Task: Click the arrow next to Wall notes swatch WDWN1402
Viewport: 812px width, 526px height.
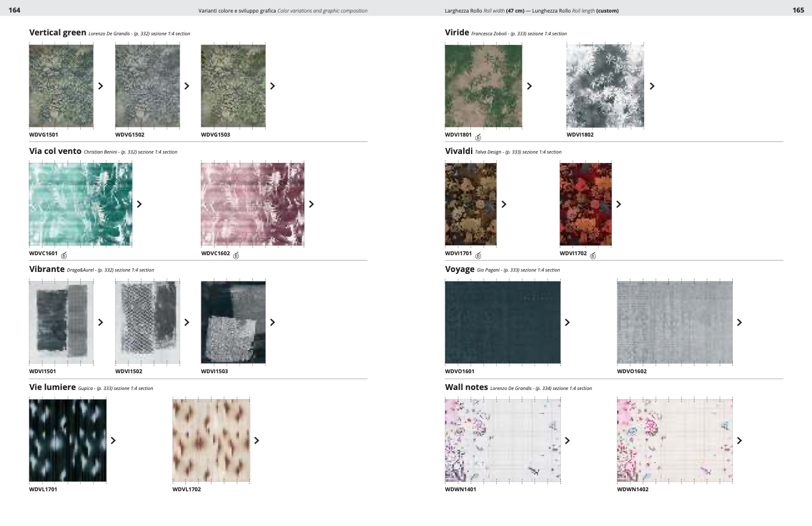Action: click(x=739, y=441)
